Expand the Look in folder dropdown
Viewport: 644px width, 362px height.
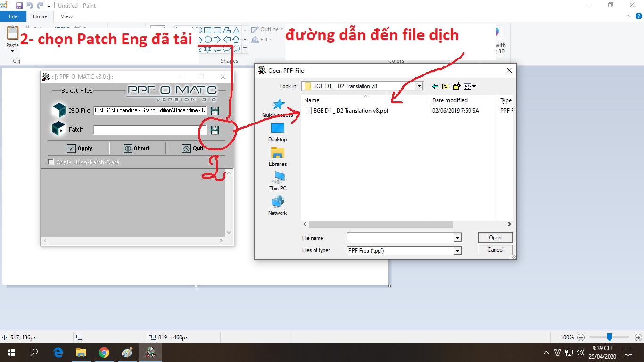point(419,86)
